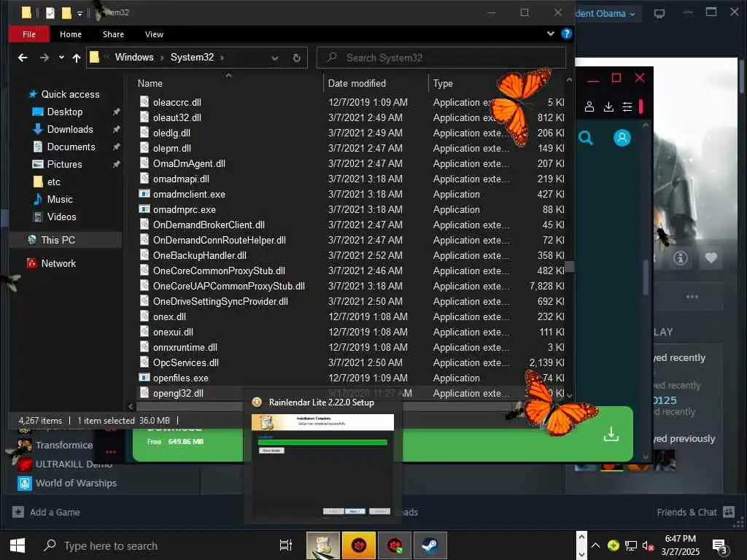Open Friends & Chat in Steam

coord(695,513)
